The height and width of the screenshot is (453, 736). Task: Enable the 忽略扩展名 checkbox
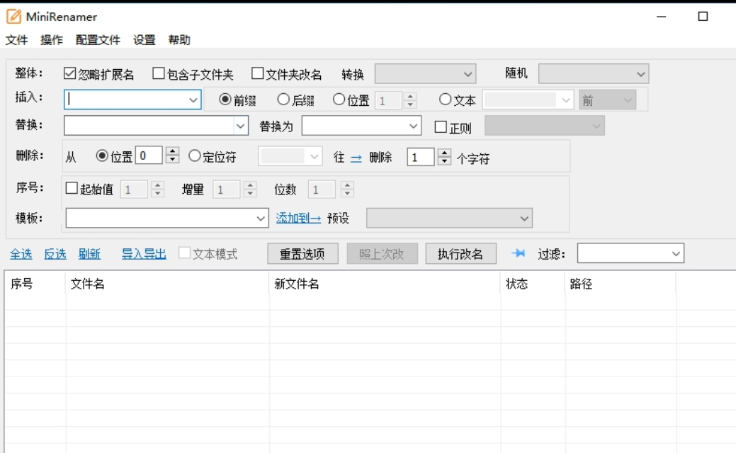(x=70, y=74)
